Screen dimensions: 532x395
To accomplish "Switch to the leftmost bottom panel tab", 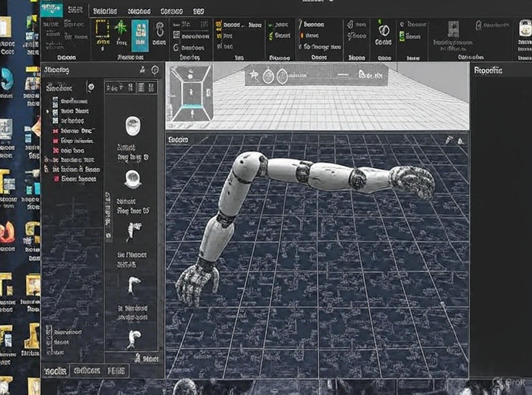I will point(55,371).
